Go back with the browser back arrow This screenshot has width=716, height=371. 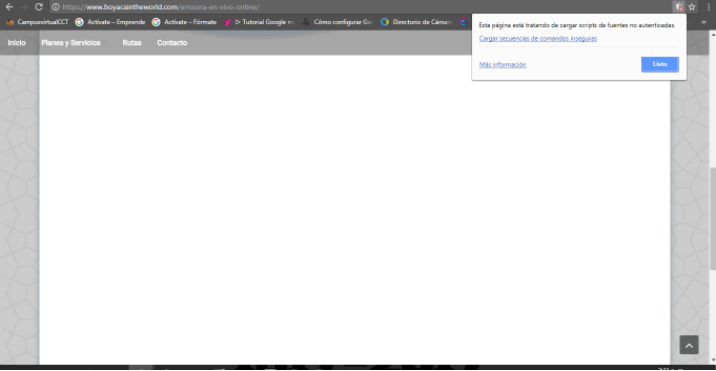9,7
